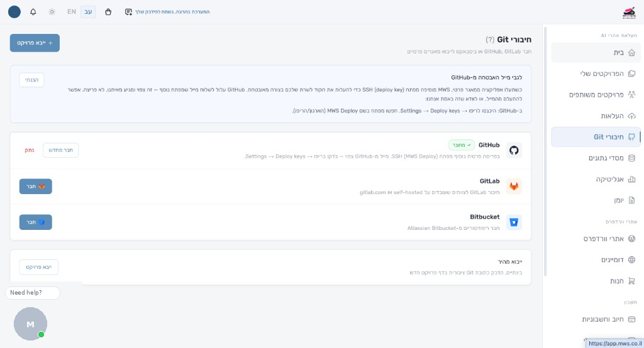Click נתק to disconnect GitHub
The width and height of the screenshot is (644, 348).
pos(30,150)
